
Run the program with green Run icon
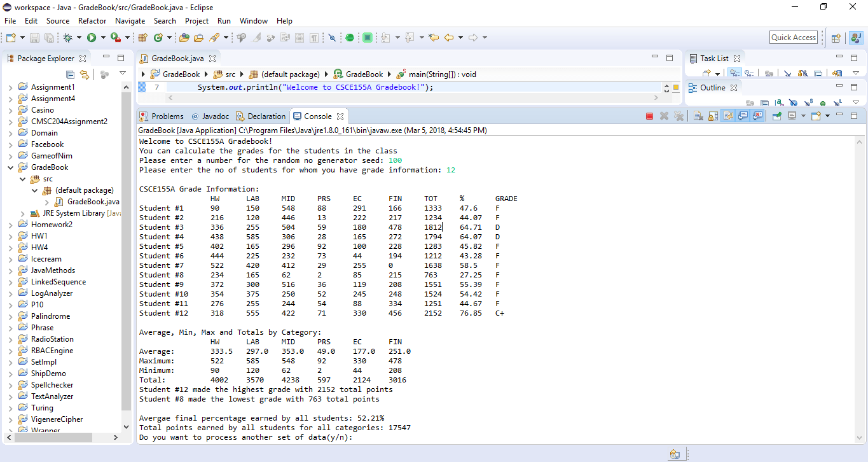coord(91,38)
